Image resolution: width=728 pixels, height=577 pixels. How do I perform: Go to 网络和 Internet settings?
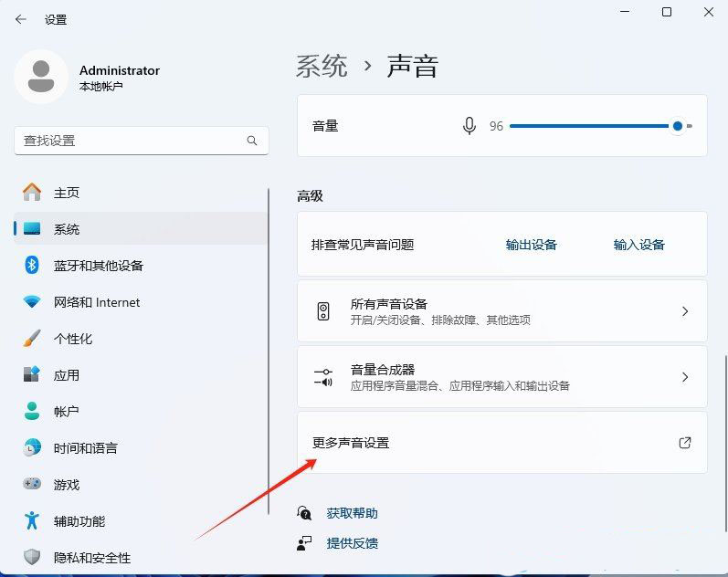pyautogui.click(x=97, y=302)
